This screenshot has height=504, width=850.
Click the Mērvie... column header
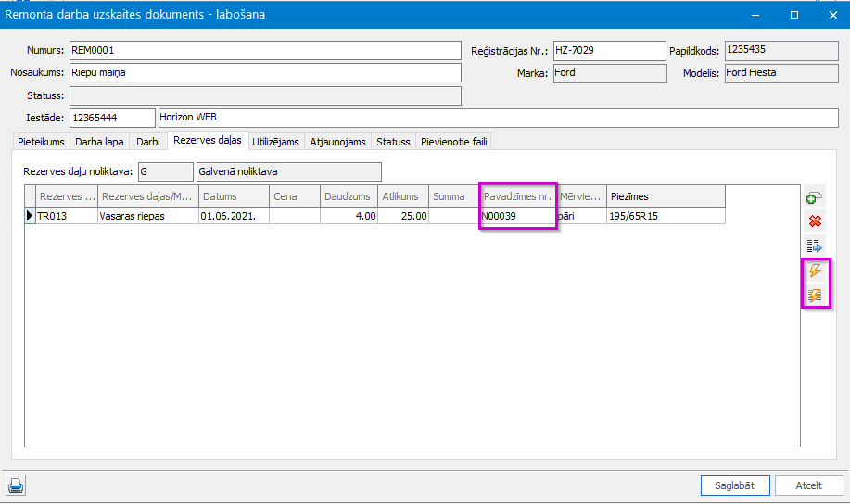581,196
